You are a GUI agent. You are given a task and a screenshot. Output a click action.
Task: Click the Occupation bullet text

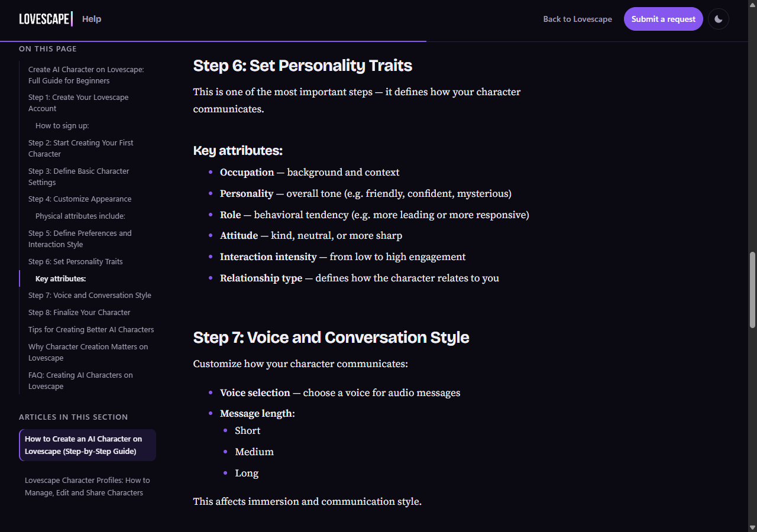point(310,173)
